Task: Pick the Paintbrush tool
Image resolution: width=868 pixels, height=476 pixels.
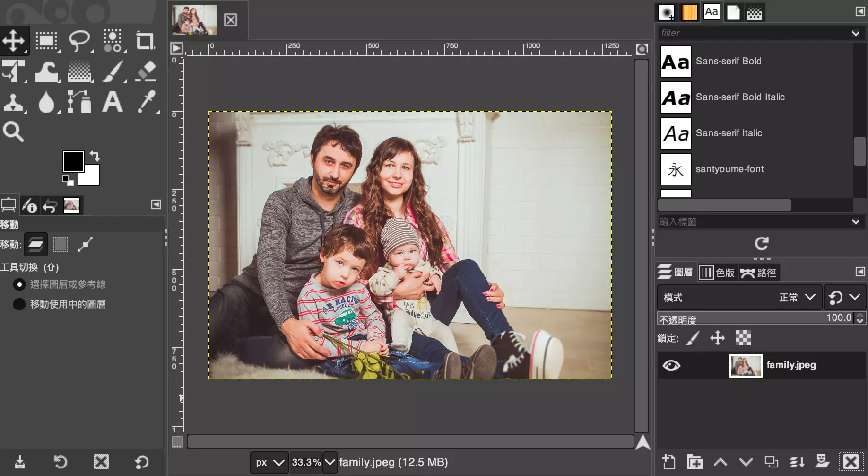Action: 113,72
